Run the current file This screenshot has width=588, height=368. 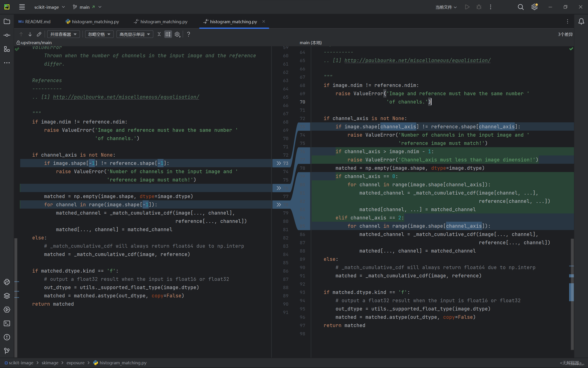pos(467,7)
